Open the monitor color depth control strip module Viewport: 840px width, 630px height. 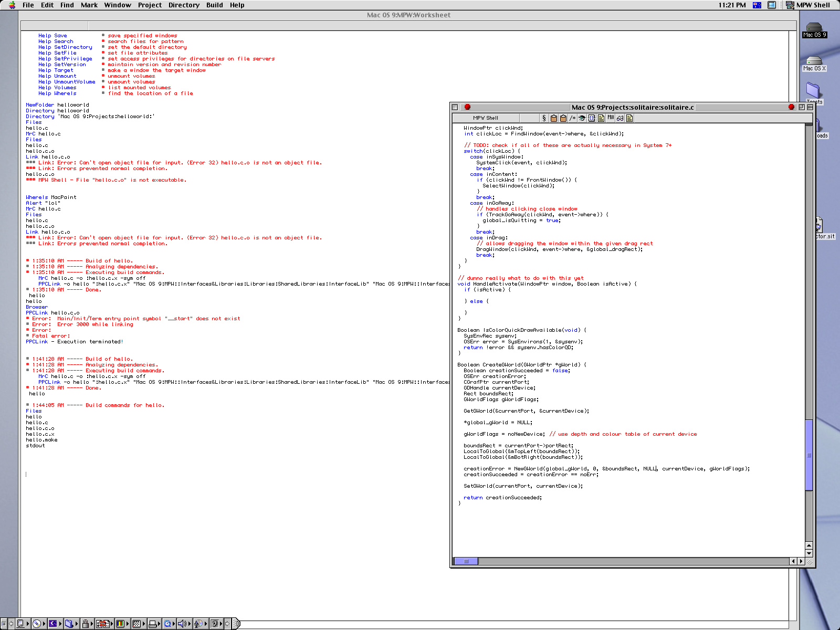tap(122, 624)
